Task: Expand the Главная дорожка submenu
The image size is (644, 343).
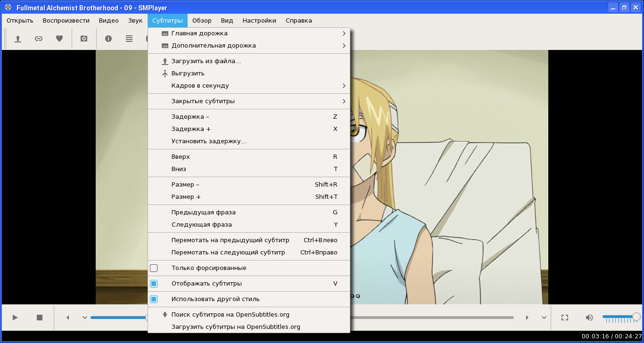Action: click(x=249, y=33)
